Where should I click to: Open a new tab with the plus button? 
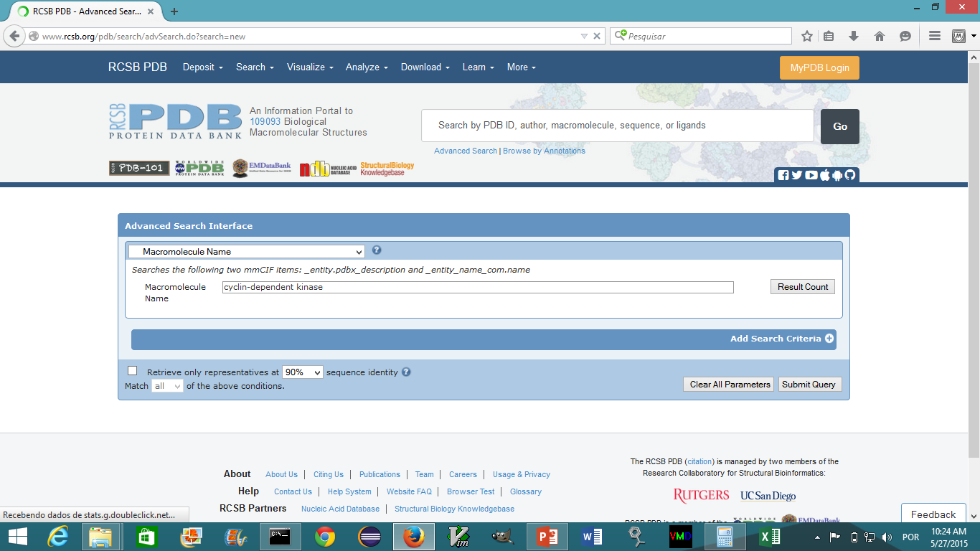point(174,11)
